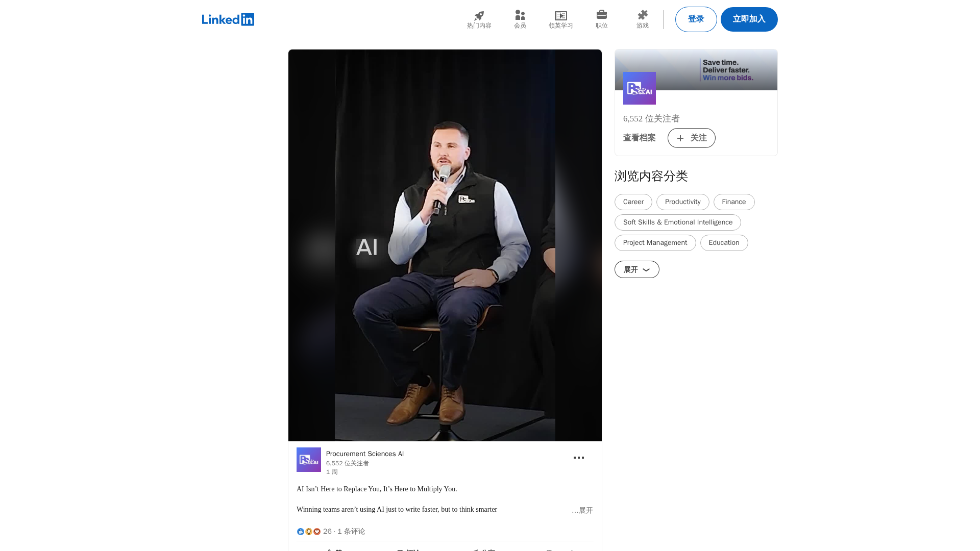Screen dimensions: 980x551
Task: Click the 登录 sign-in button
Action: (696, 19)
